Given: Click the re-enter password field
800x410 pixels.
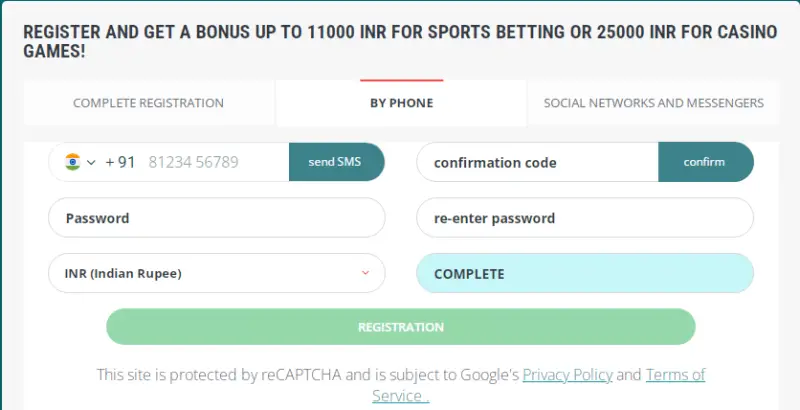Looking at the screenshot, I should click(584, 218).
